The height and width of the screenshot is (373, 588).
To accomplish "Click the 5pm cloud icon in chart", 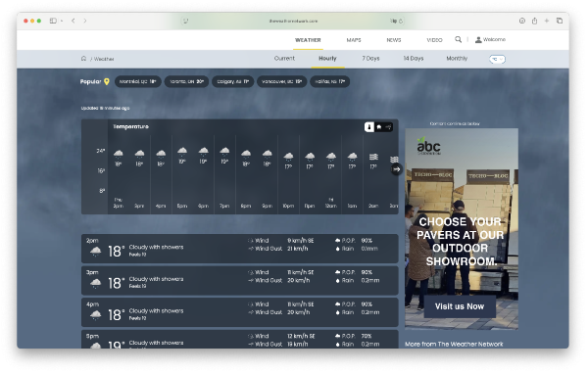I will pyautogui.click(x=182, y=152).
